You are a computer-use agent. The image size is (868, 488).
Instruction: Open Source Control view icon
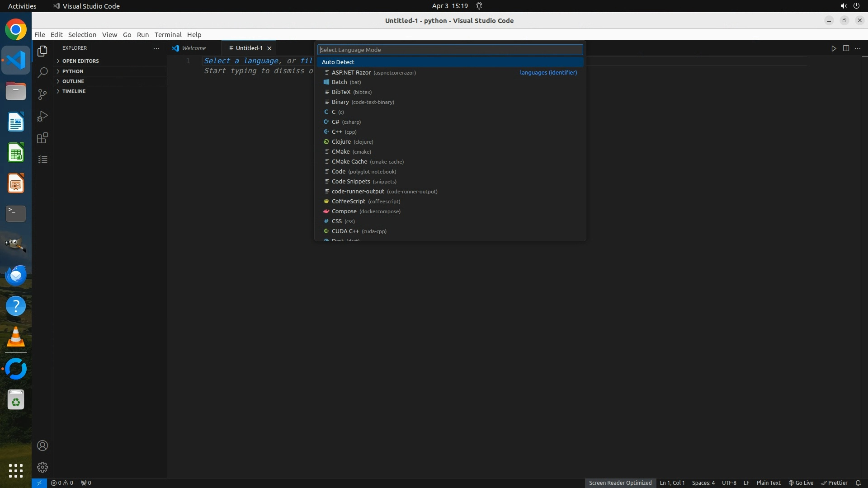tap(42, 94)
